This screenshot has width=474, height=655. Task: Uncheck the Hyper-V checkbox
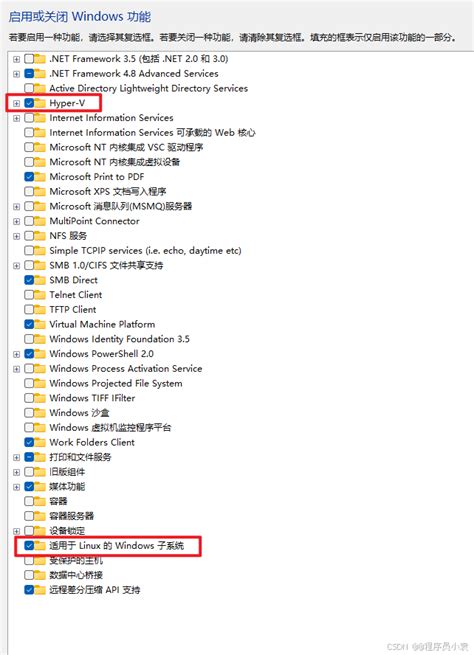click(x=29, y=103)
